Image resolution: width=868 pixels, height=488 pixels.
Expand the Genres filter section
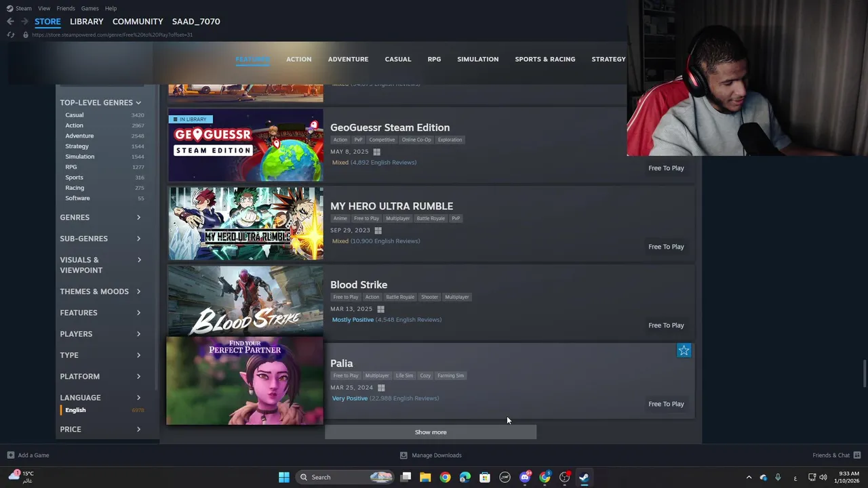[x=100, y=218]
